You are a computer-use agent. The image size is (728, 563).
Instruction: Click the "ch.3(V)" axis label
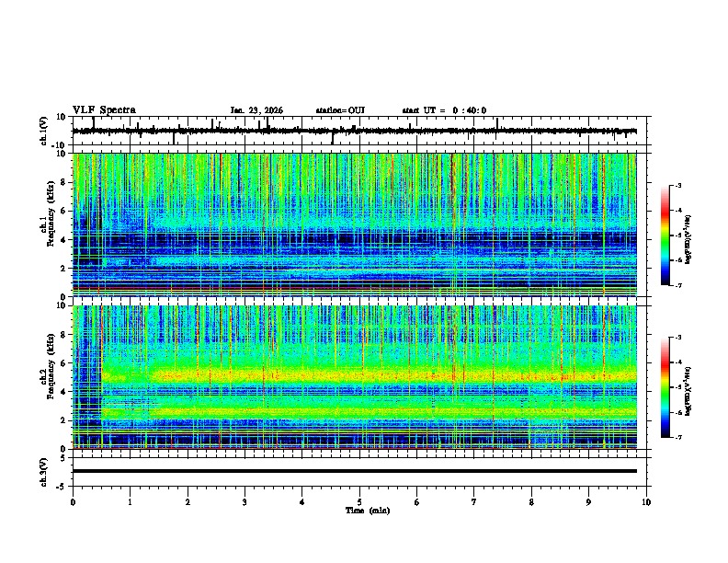click(44, 472)
